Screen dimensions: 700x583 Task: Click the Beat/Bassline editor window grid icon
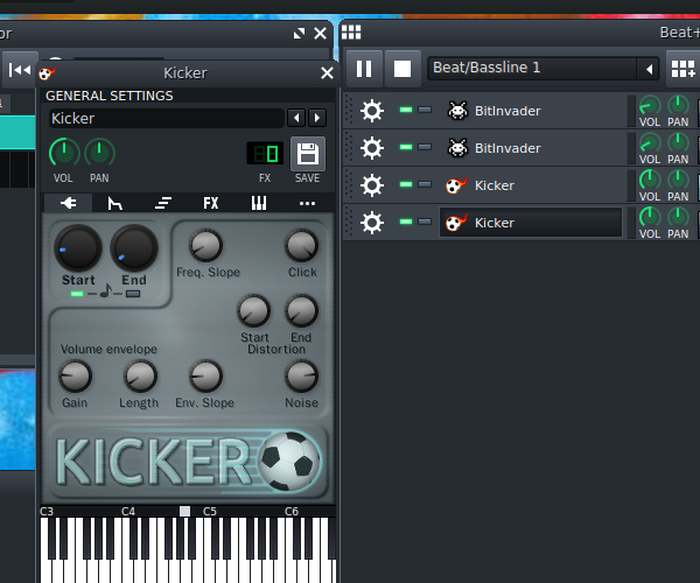pyautogui.click(x=351, y=32)
